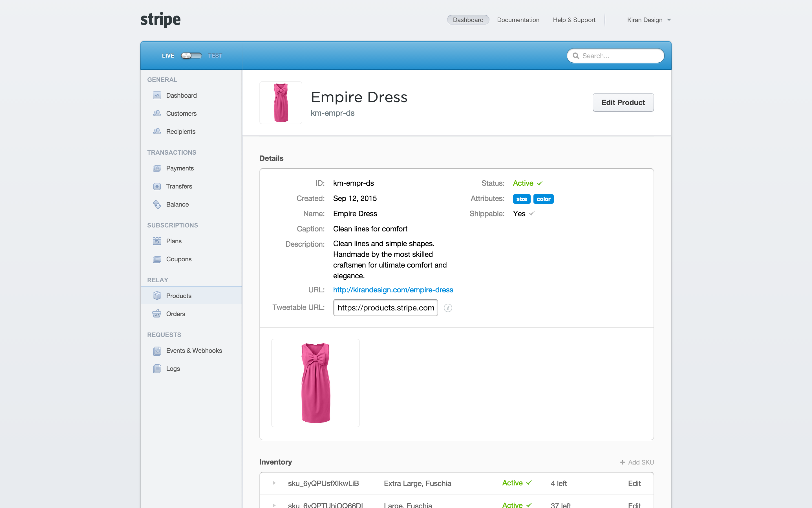Click the Plans calendar icon
The height and width of the screenshot is (508, 812).
(157, 241)
